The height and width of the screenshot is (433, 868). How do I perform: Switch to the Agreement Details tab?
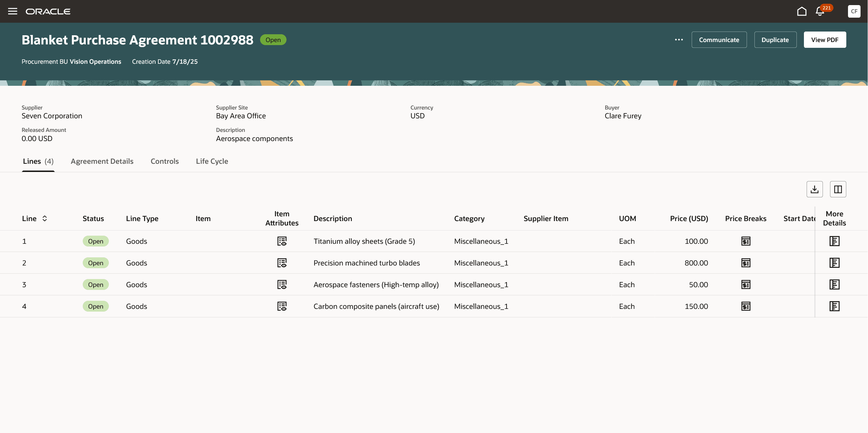pyautogui.click(x=102, y=161)
